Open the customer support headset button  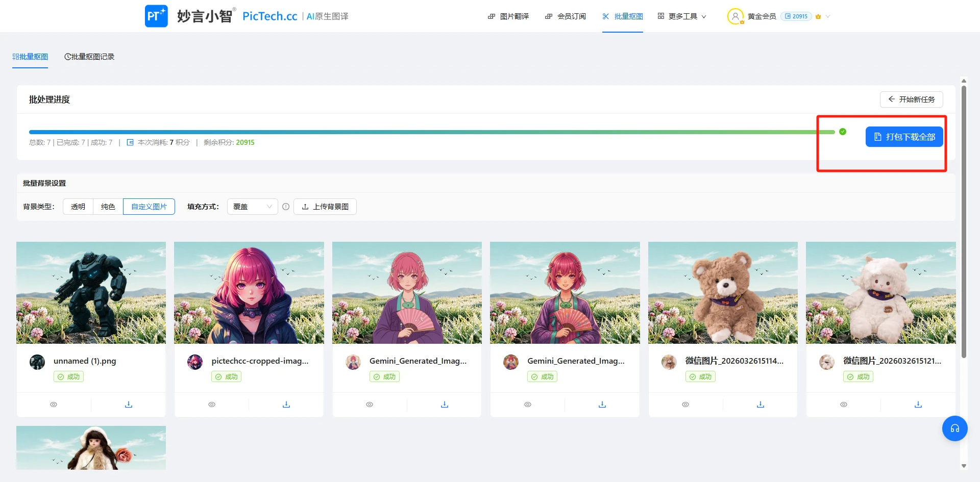(x=954, y=428)
